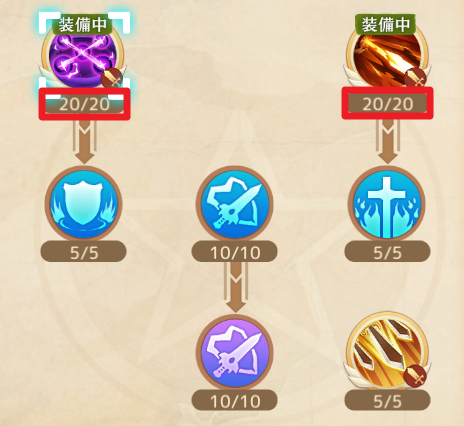Image resolution: width=464 pixels, height=426 pixels.
Task: Click sword badge on purple arrows skill
Action: (x=112, y=79)
